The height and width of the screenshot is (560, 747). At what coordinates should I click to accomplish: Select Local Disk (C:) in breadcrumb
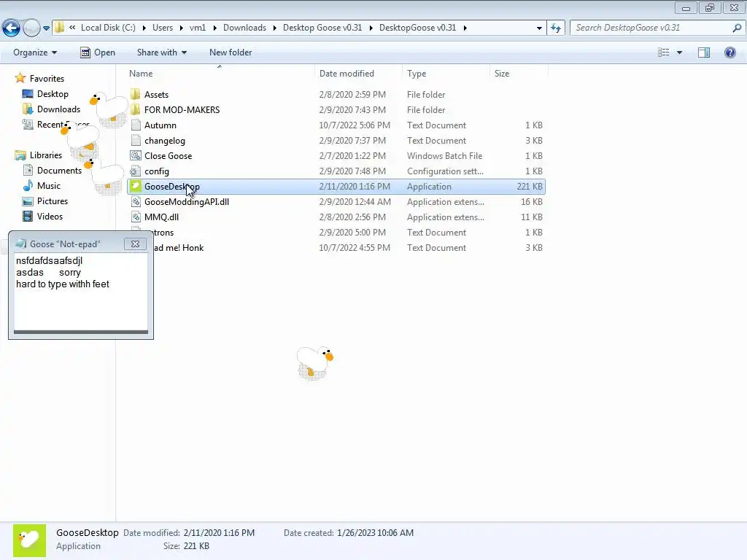(108, 28)
